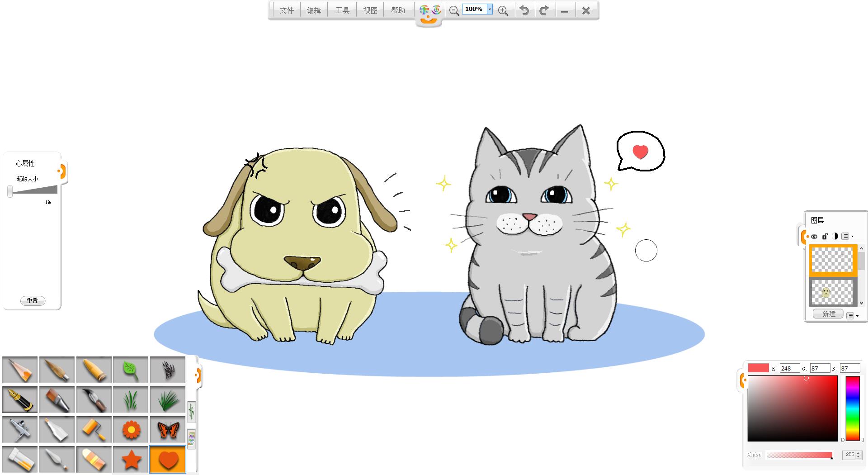Screen dimensions: 868x475
Task: Select the butterfly stamp brush
Action: click(x=168, y=430)
